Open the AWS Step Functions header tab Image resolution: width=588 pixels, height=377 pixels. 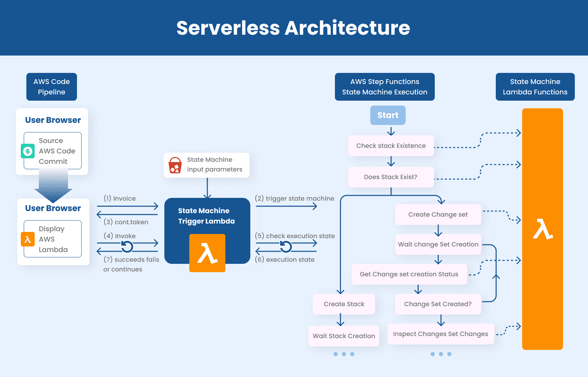coord(384,87)
